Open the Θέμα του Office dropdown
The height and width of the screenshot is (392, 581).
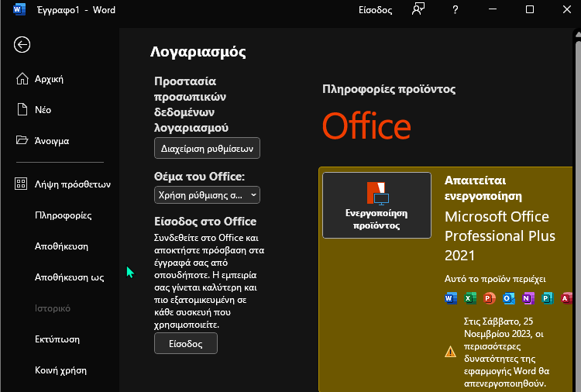pyautogui.click(x=207, y=194)
